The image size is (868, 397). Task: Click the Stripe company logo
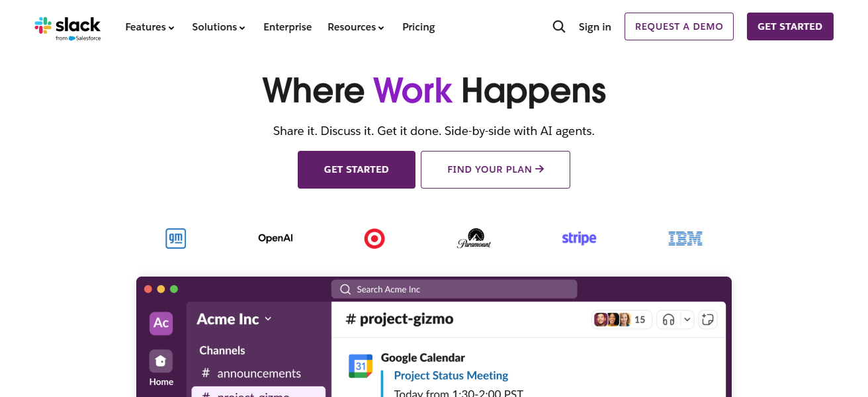click(x=579, y=238)
